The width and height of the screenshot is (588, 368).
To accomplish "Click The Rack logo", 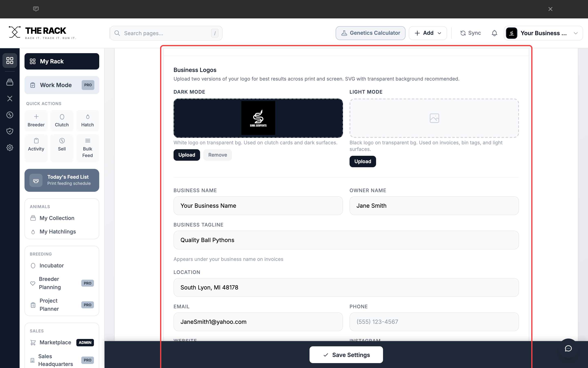I will [42, 33].
